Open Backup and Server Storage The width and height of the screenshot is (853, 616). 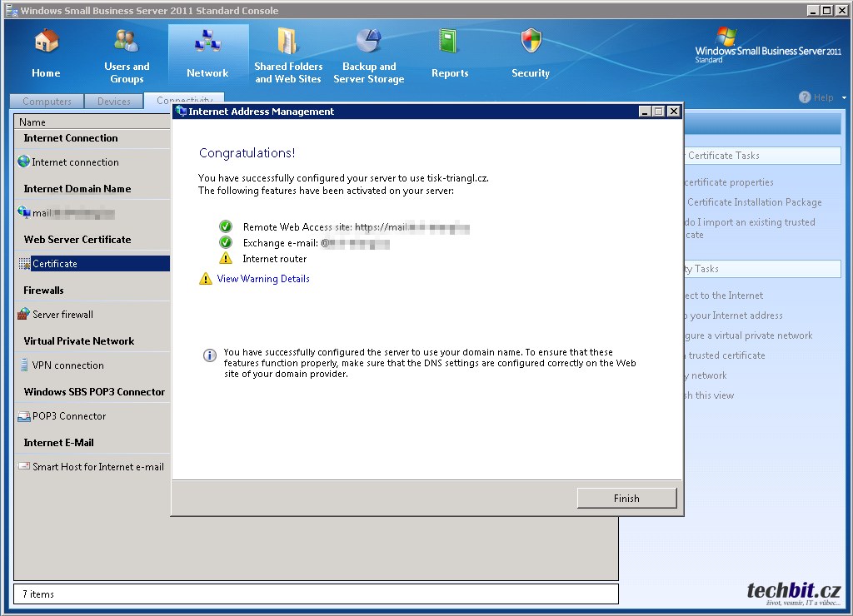point(368,42)
